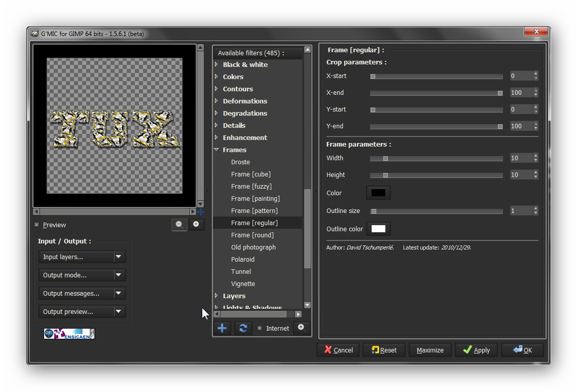Click the refresh filters icon

click(x=243, y=328)
